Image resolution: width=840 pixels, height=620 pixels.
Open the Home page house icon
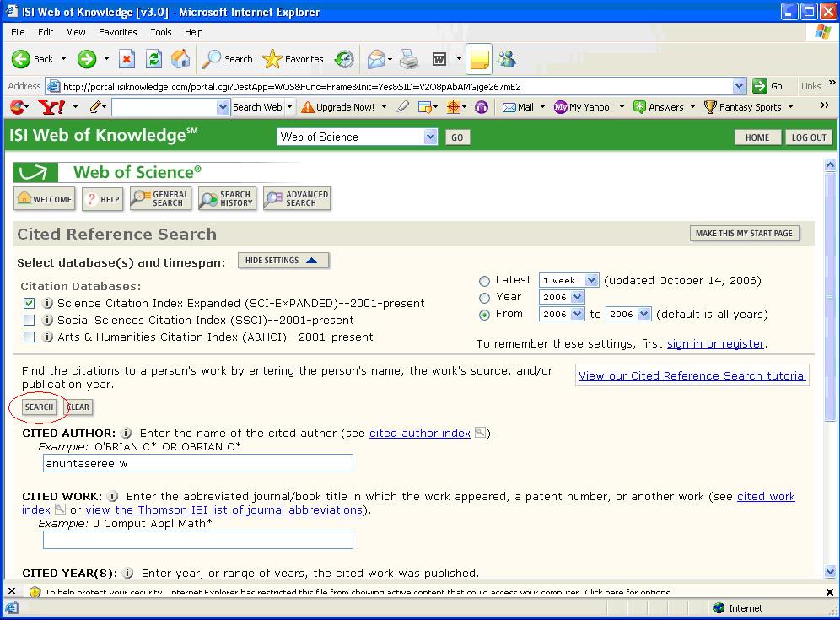[180, 59]
